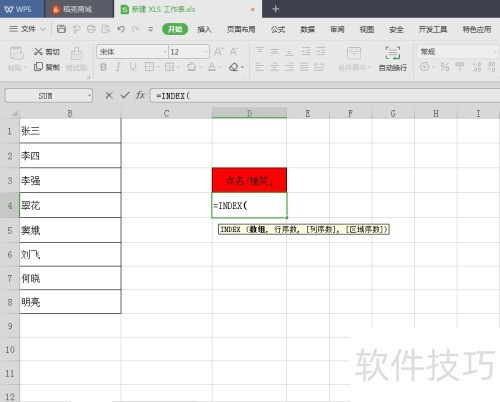500x402 pixels.
Task: Toggle Bold formatting
Action: [104, 67]
